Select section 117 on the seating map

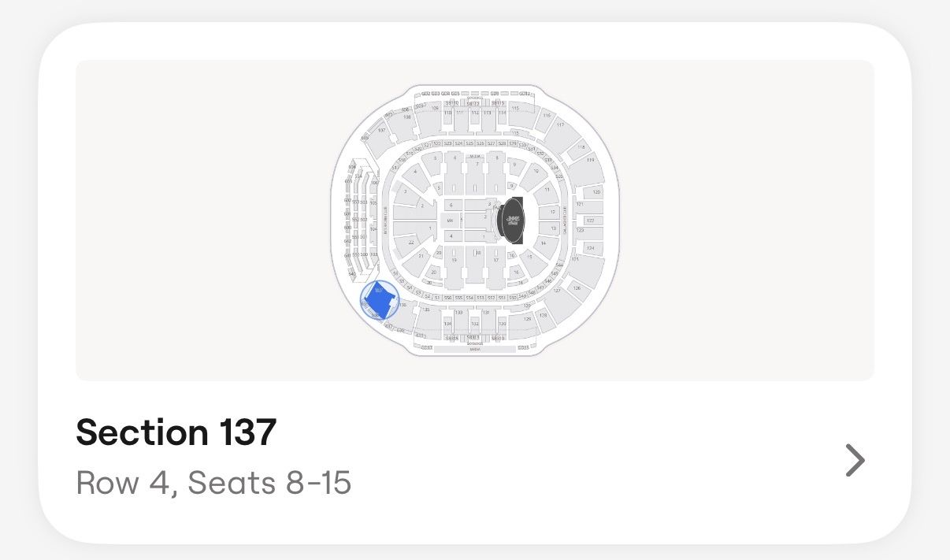[559, 125]
